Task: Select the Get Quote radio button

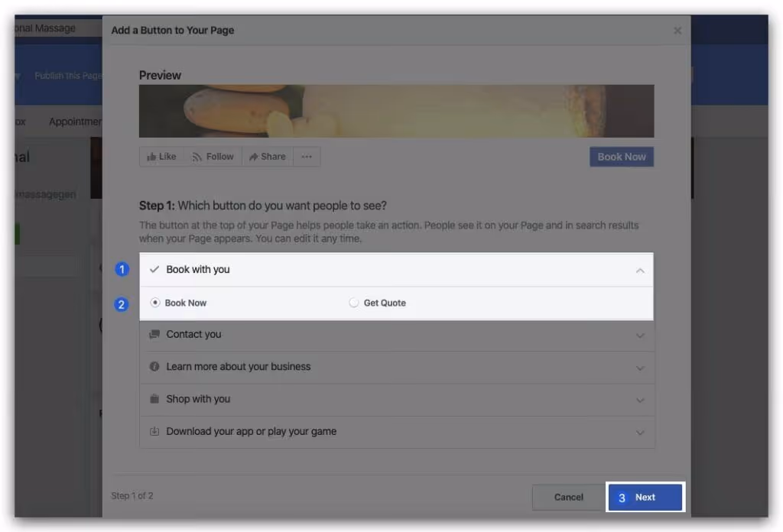Action: pos(353,303)
